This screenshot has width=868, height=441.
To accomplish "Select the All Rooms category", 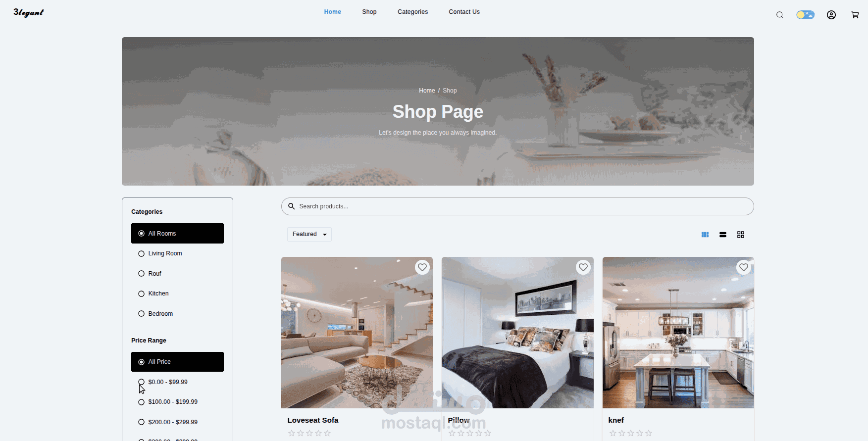I will pos(177,234).
